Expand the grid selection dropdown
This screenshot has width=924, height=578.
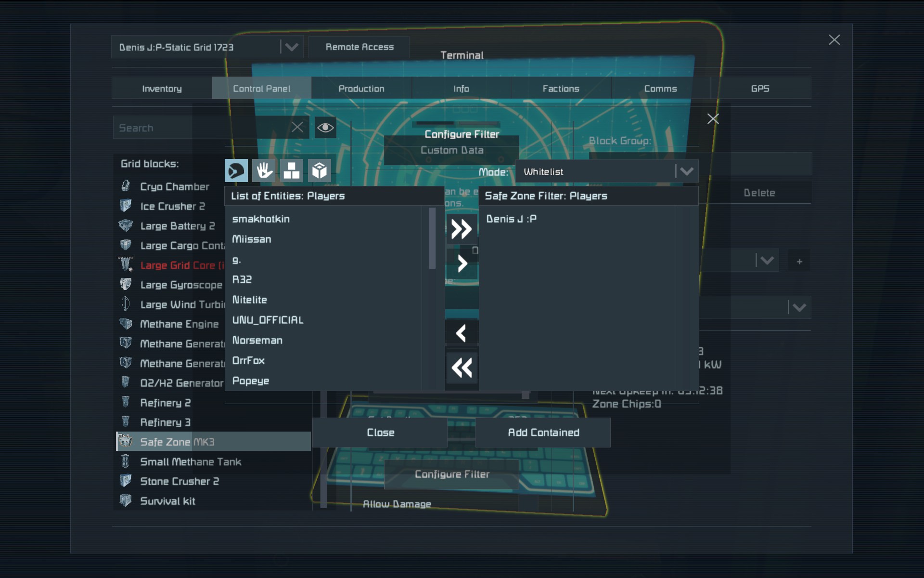[x=291, y=47]
